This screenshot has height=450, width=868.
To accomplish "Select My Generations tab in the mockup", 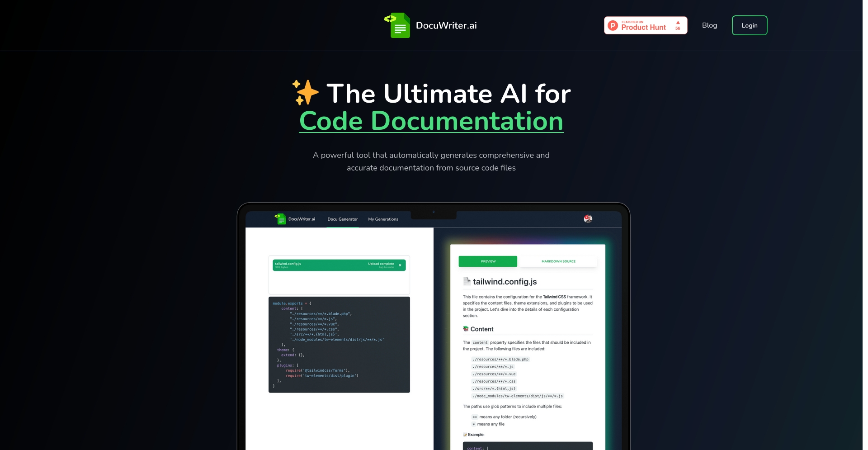I will pos(383,219).
